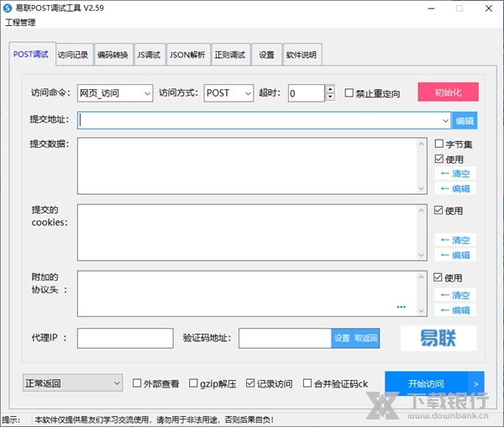504x427 pixels.
Task: Switch to the 访问记录 tab
Action: 73,55
